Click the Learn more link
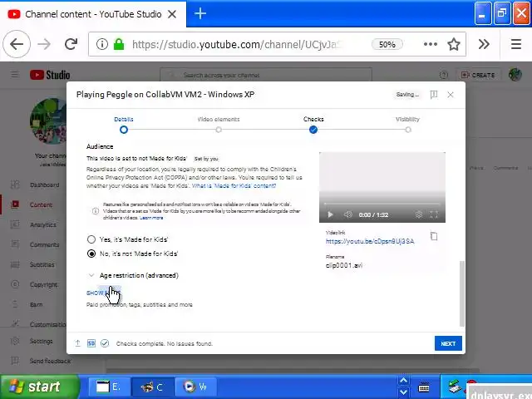This screenshot has width=532, height=399. [x=151, y=218]
